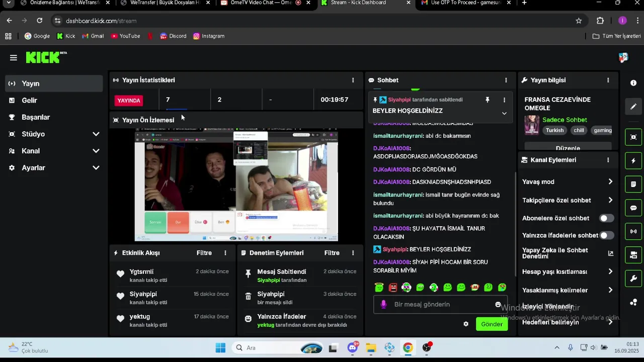644x362 pixels.
Task: Toggle the stream preview panel icon
Action: pos(633,137)
